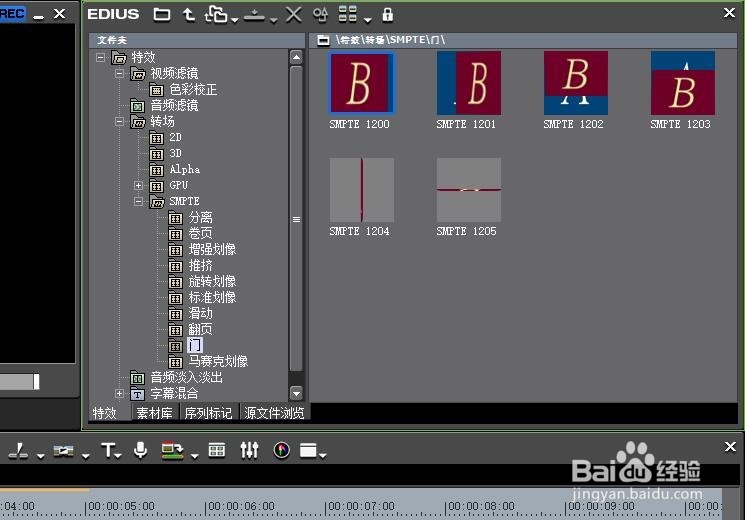Collapse the 视频滤镜 folder
Image resolution: width=745 pixels, height=520 pixels.
[x=119, y=73]
